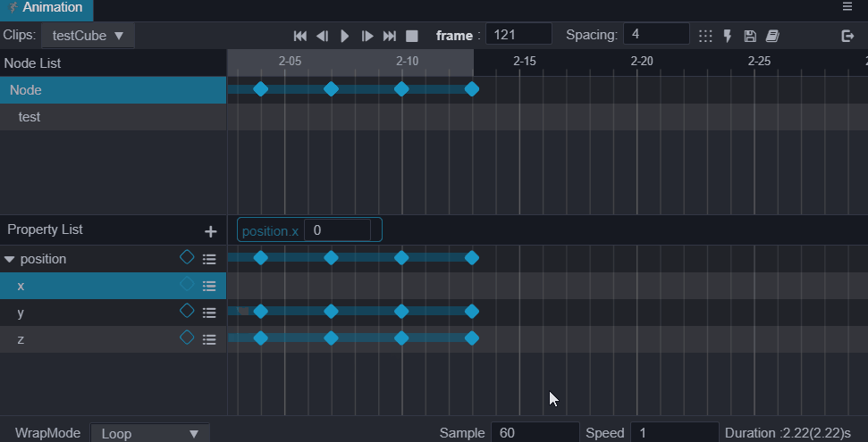Open the book documentation icon
Image resolution: width=868 pixels, height=442 pixels.
(772, 36)
